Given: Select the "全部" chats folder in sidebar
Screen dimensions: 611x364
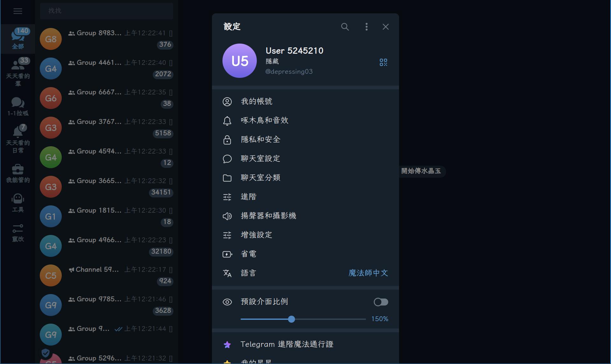Looking at the screenshot, I should pos(18,39).
